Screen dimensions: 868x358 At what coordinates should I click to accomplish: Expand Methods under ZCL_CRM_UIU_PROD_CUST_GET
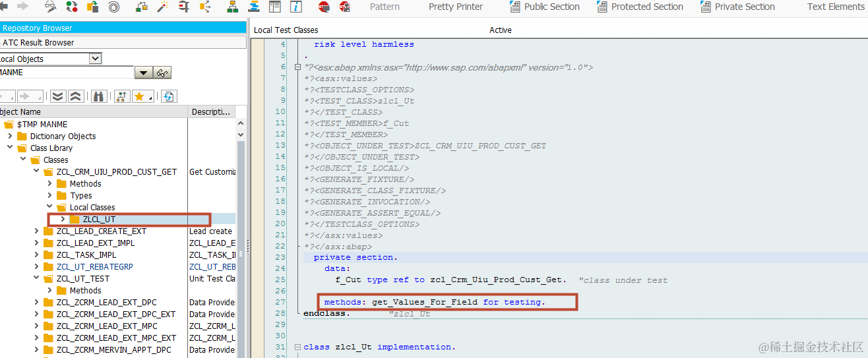coord(49,183)
